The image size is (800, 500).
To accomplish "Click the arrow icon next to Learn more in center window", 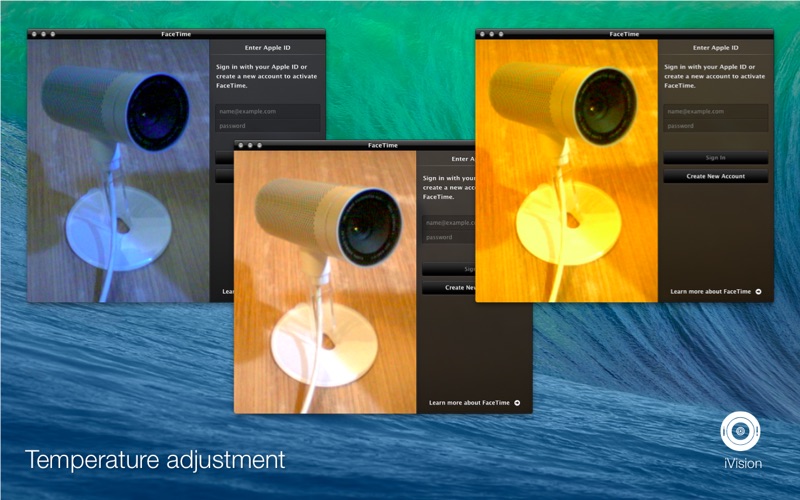I will pos(517,403).
